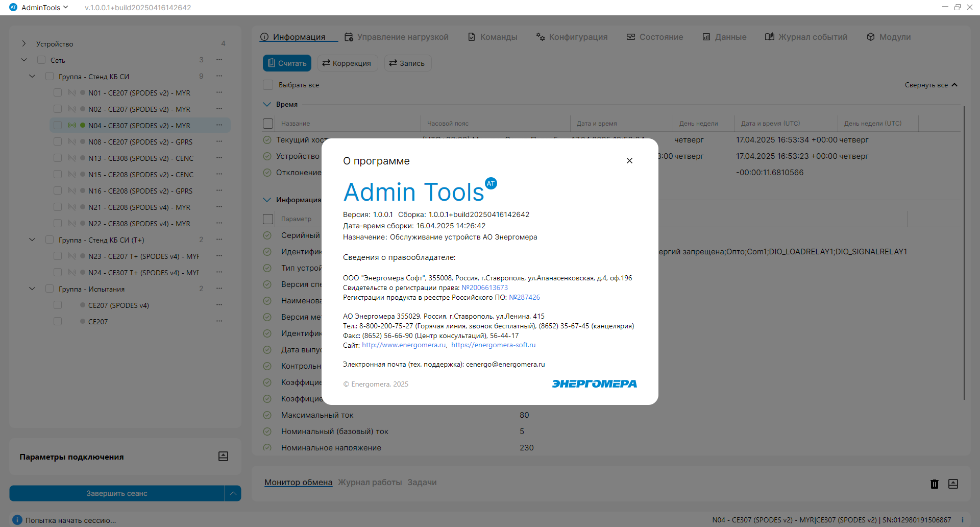This screenshot has width=980, height=527.
Task: Toggle the 'Параметр' table header checkbox
Action: tap(268, 219)
